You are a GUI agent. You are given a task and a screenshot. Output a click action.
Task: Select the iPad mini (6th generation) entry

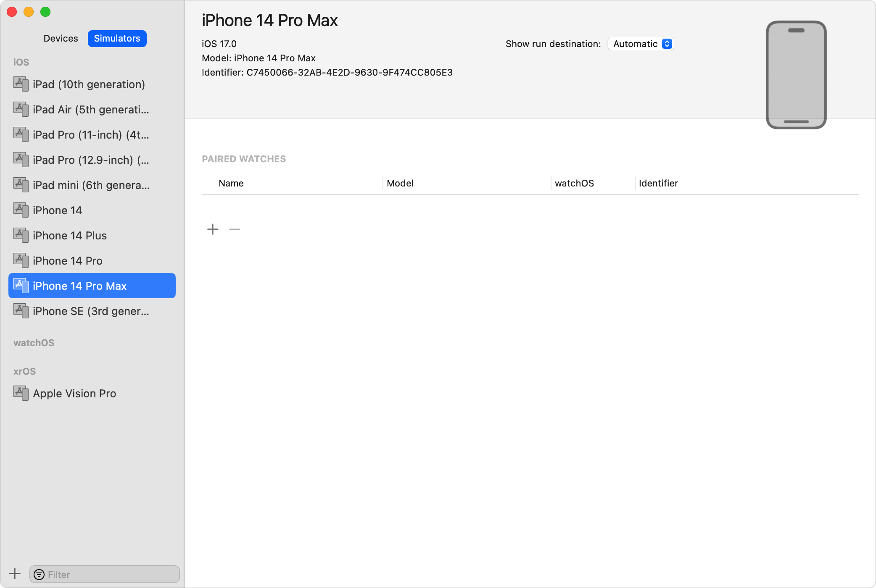pos(91,185)
